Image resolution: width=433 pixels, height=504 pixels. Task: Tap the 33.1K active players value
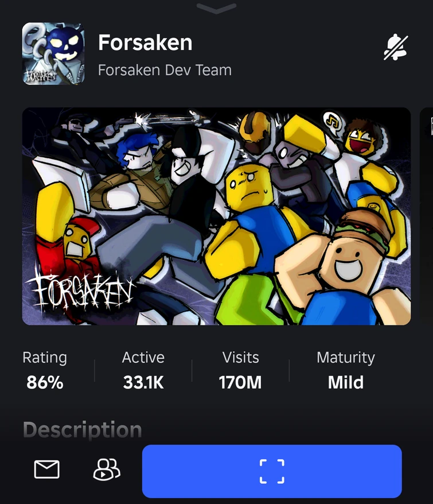[143, 382]
